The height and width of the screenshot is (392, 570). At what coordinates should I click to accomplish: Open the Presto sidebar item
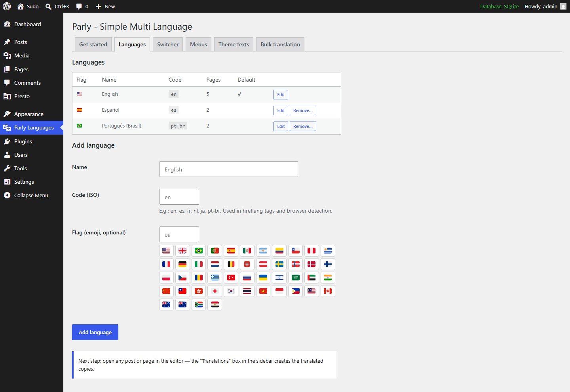32,96
